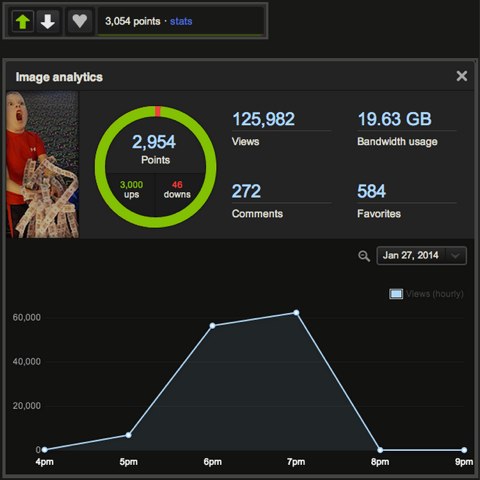Click the 2,954 Points value

click(x=154, y=142)
